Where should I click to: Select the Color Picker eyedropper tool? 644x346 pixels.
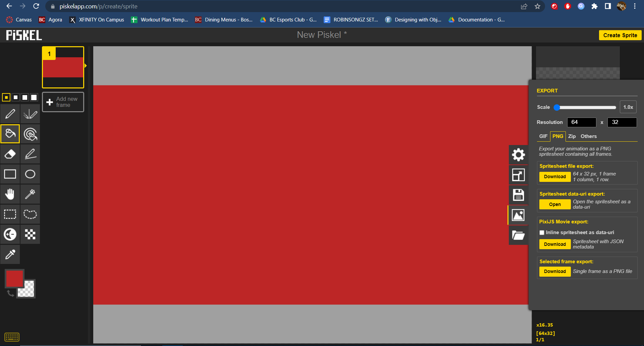tap(10, 255)
